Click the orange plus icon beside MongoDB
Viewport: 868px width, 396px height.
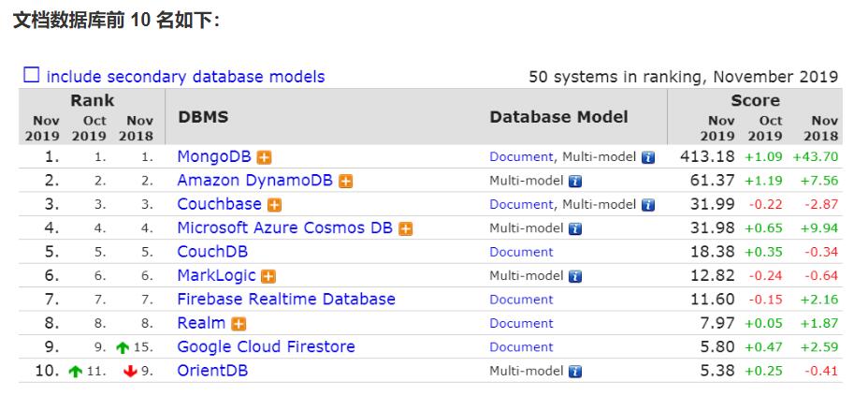[x=264, y=158]
